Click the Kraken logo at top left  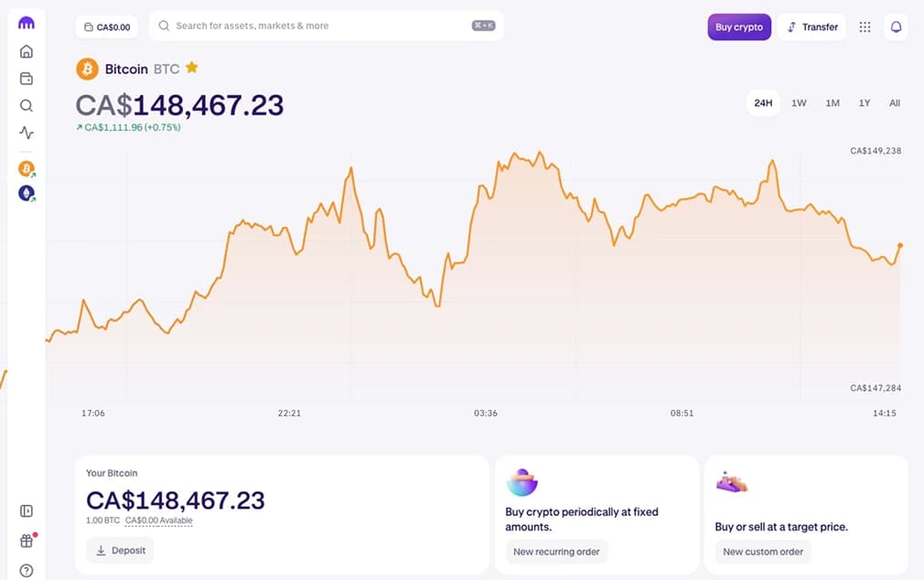click(x=26, y=23)
